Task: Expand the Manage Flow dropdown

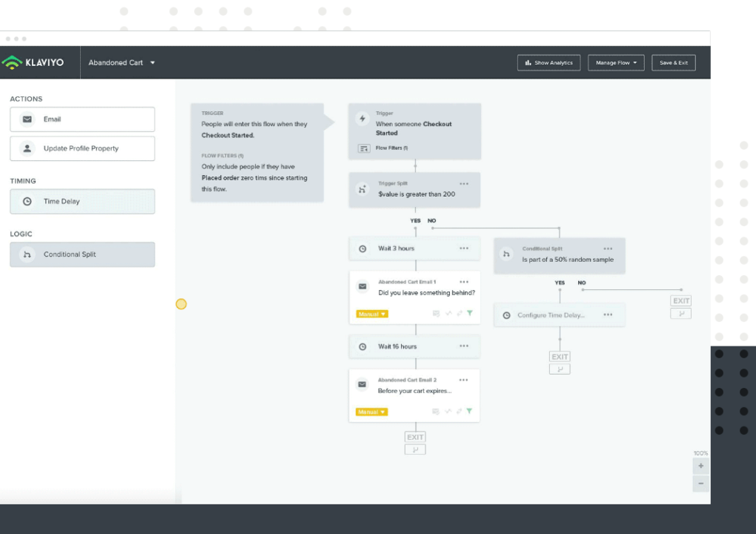Action: point(616,63)
